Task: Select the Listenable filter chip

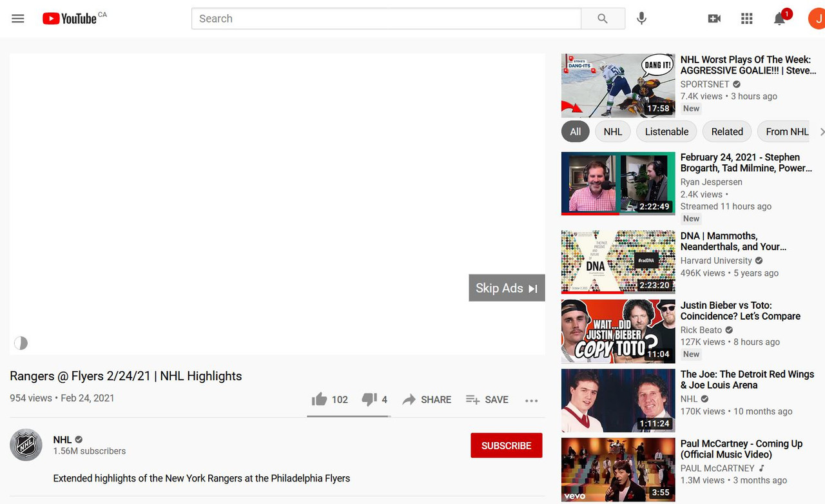Action: 666,131
